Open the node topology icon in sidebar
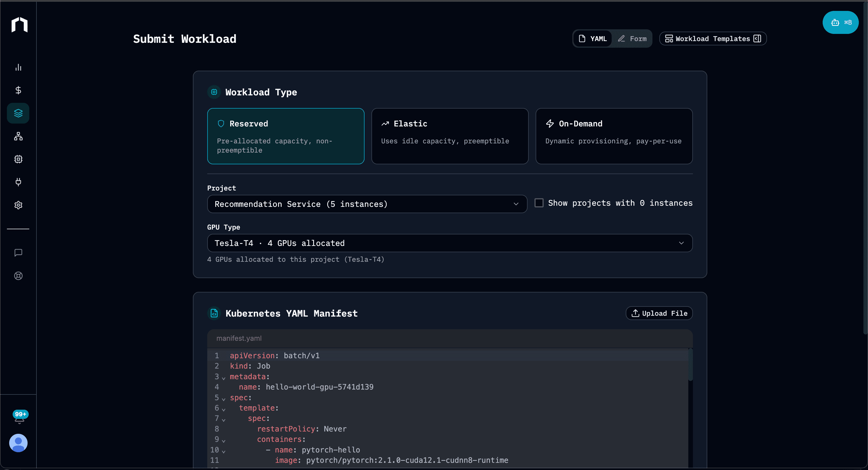The height and width of the screenshot is (470, 868). [18, 136]
